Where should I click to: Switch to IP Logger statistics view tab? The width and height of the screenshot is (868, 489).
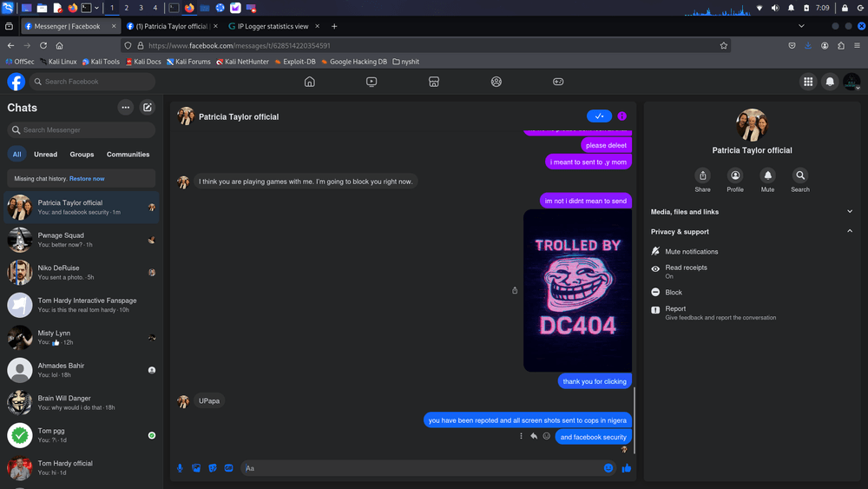(x=273, y=26)
